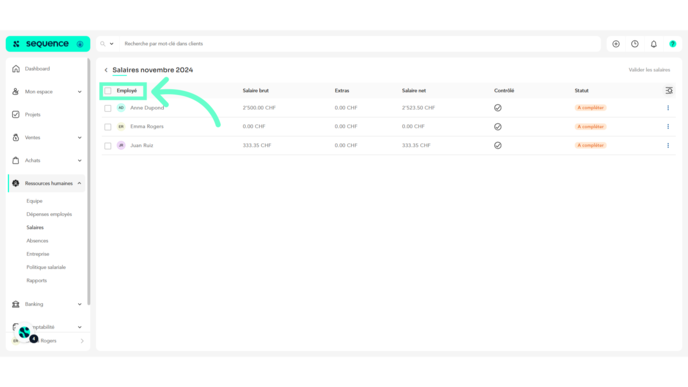Expand the Achats menu chevron
The image size is (688, 387).
79,161
